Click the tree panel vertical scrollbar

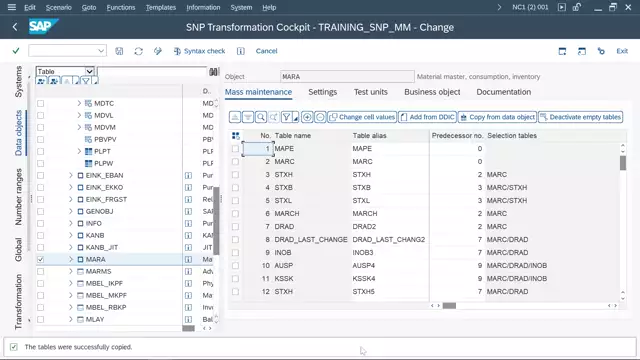[216, 220]
